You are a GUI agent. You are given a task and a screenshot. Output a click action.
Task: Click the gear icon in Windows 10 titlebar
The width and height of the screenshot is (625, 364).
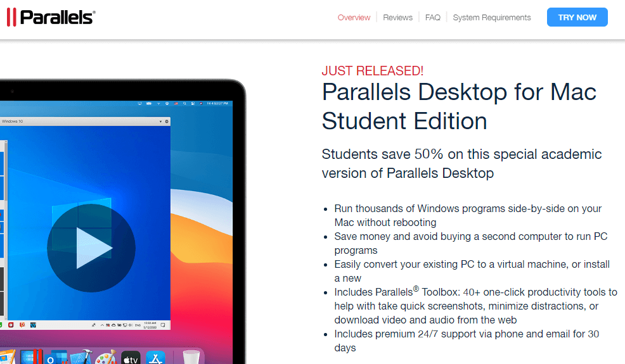(x=167, y=121)
